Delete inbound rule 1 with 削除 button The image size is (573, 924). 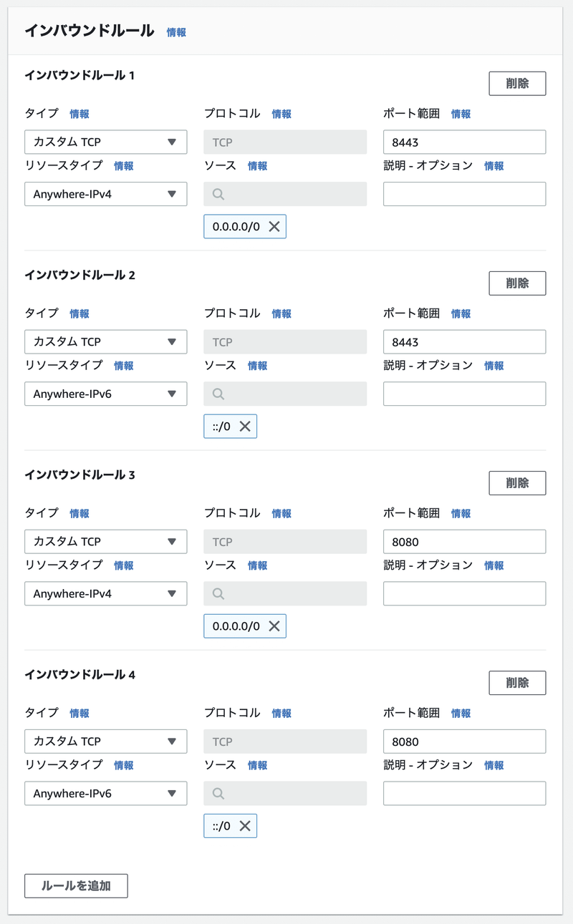click(x=517, y=83)
